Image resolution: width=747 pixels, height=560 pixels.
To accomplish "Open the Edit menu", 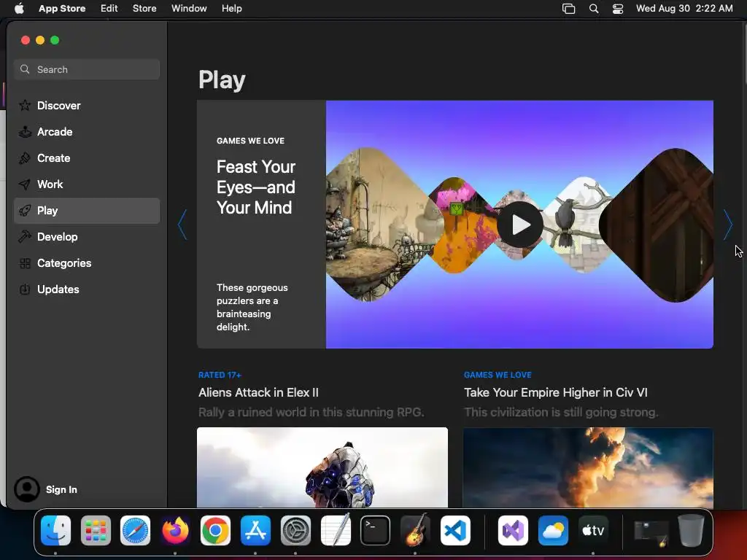I will [109, 9].
